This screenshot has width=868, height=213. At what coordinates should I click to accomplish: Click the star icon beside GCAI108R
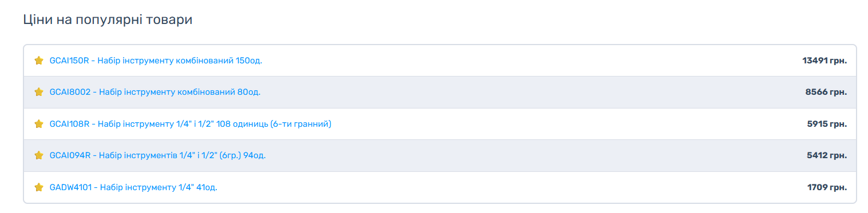click(x=39, y=124)
